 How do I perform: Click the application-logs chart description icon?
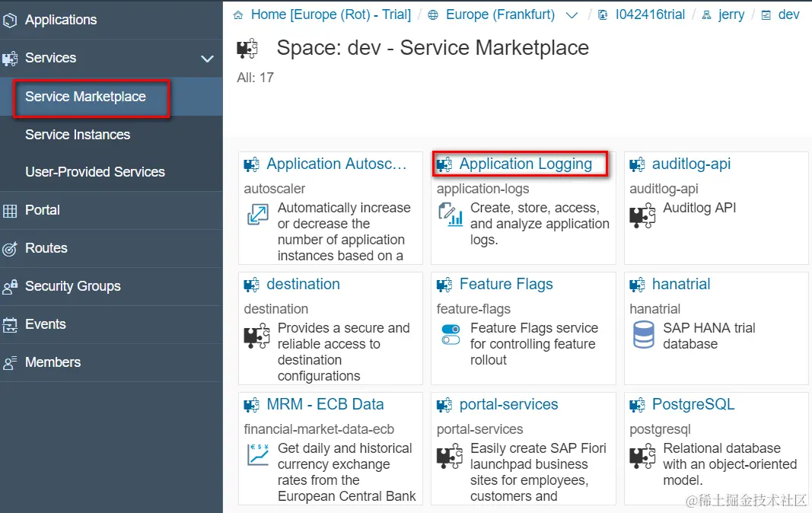(x=451, y=215)
